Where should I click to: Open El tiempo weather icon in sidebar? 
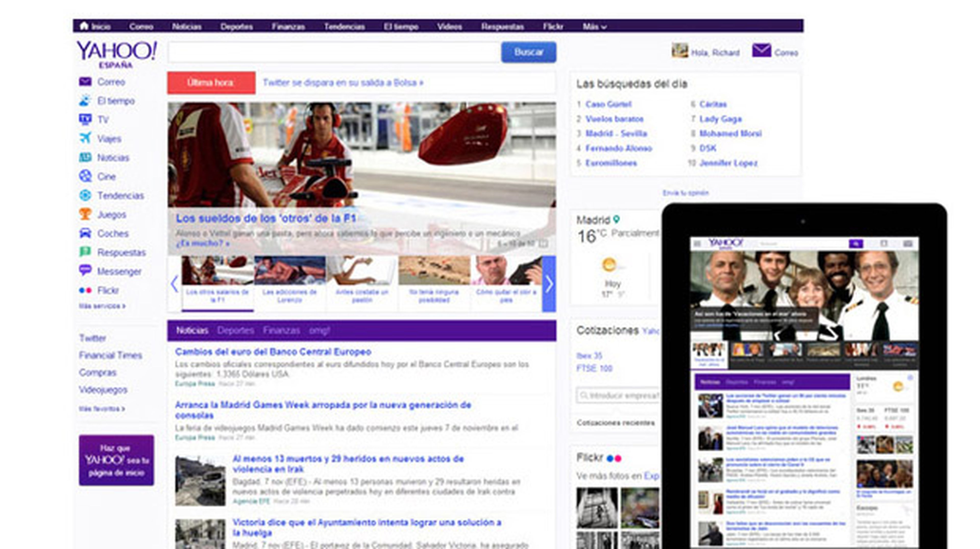point(85,100)
